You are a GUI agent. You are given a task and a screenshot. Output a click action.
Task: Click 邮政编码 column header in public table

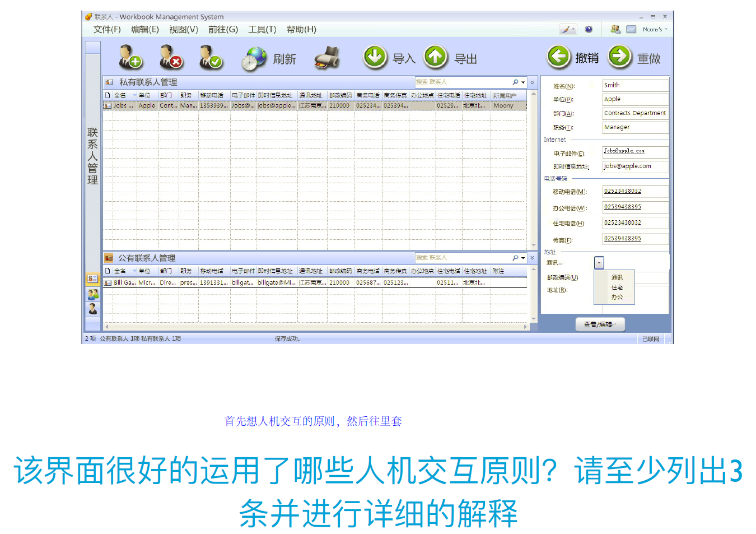(340, 271)
